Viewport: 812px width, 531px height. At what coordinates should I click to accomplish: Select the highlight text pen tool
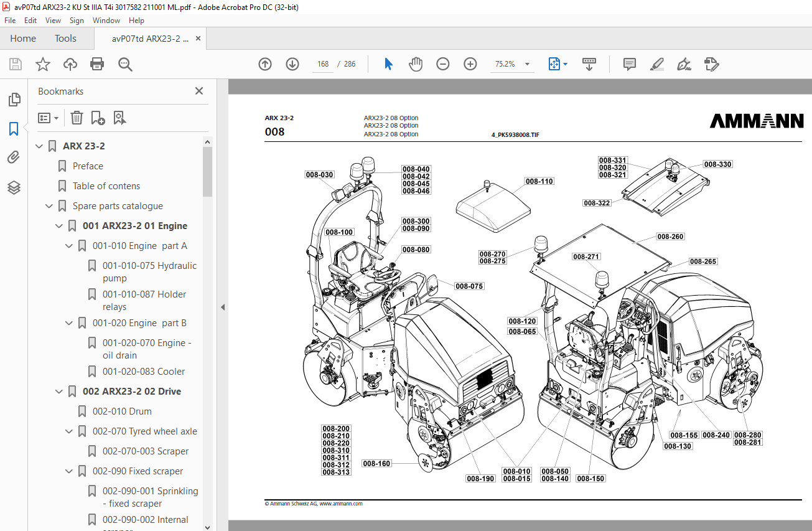pyautogui.click(x=656, y=64)
